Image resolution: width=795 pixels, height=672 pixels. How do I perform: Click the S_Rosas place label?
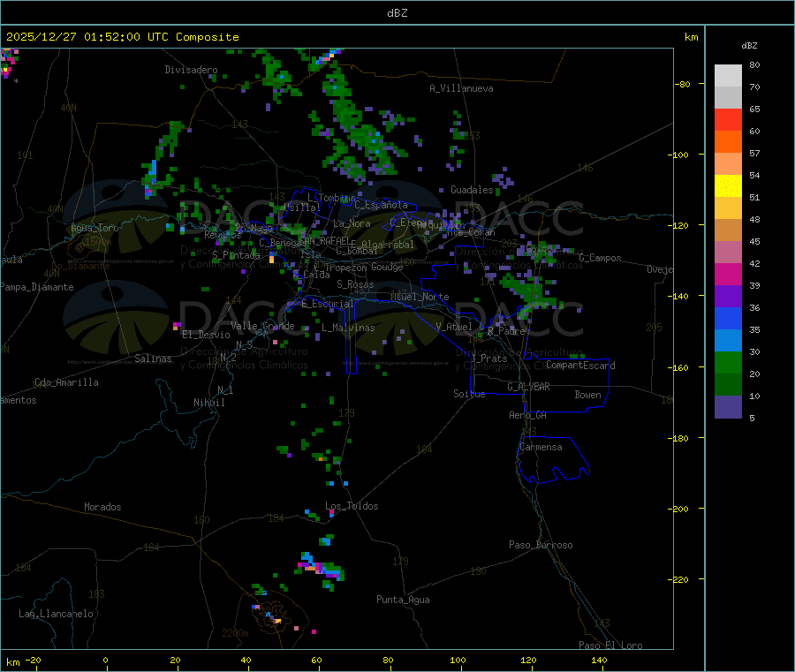[355, 284]
